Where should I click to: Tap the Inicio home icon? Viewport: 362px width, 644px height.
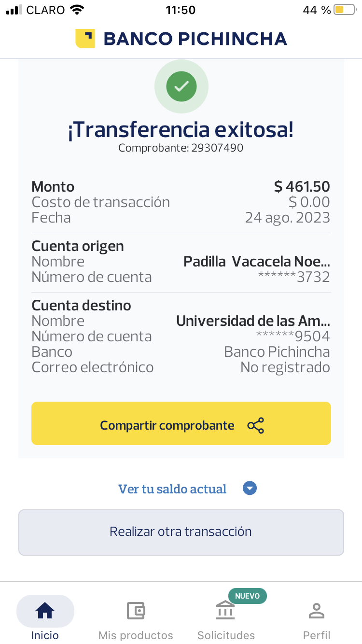click(45, 611)
